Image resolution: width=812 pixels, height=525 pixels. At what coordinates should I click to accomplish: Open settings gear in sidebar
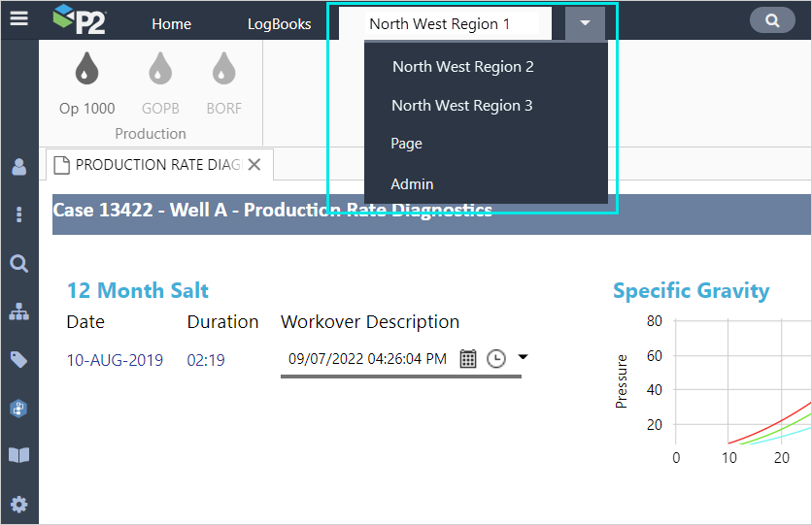(19, 505)
